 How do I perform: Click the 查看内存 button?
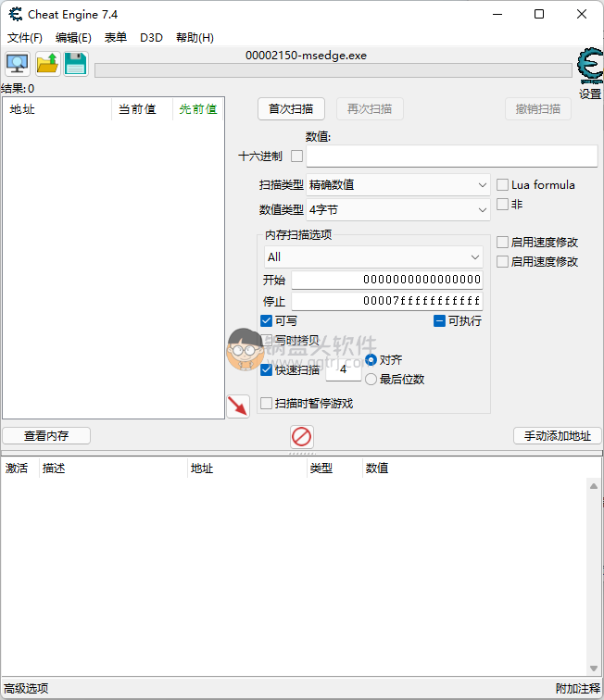[x=46, y=436]
